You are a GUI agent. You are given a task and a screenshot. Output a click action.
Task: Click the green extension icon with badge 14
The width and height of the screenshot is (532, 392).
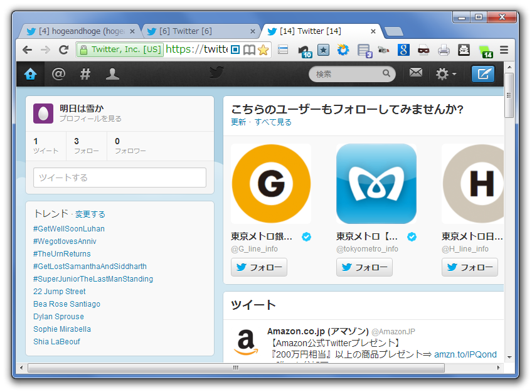[486, 51]
